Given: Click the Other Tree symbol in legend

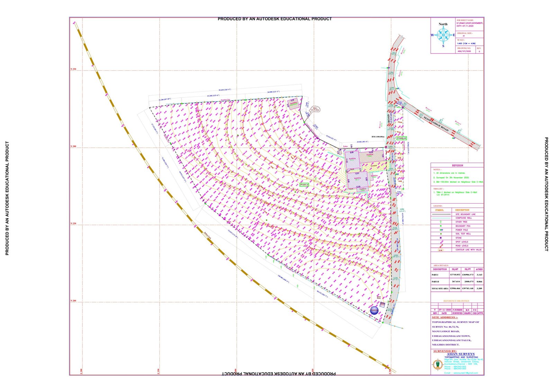Looking at the screenshot, I should (441, 222).
